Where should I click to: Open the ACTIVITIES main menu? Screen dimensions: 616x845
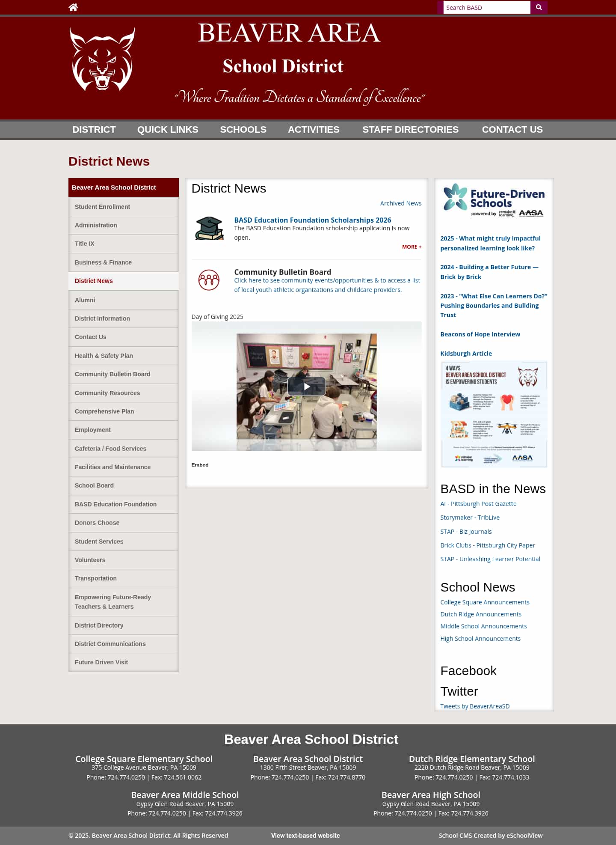pos(314,130)
